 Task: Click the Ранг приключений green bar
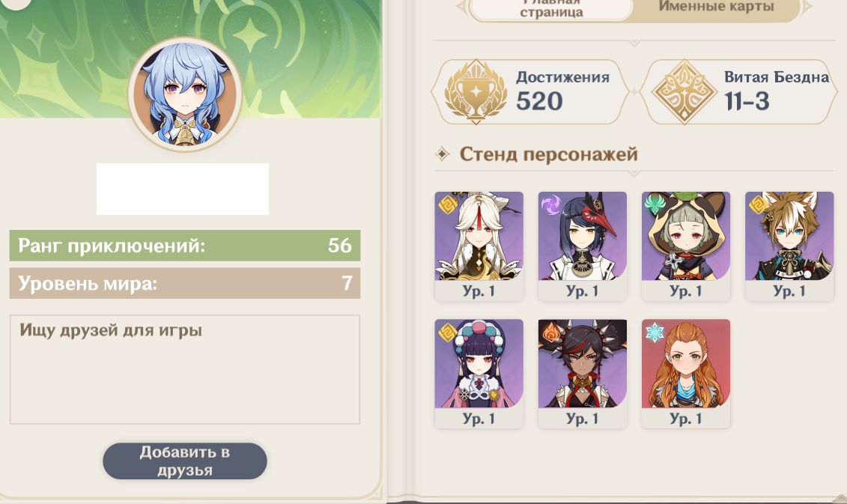pos(185,246)
